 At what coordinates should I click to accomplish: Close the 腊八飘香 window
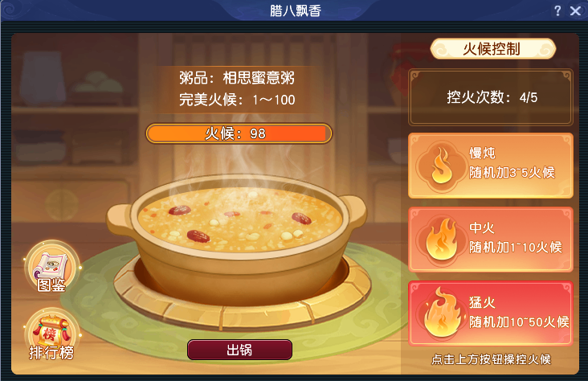pos(576,10)
